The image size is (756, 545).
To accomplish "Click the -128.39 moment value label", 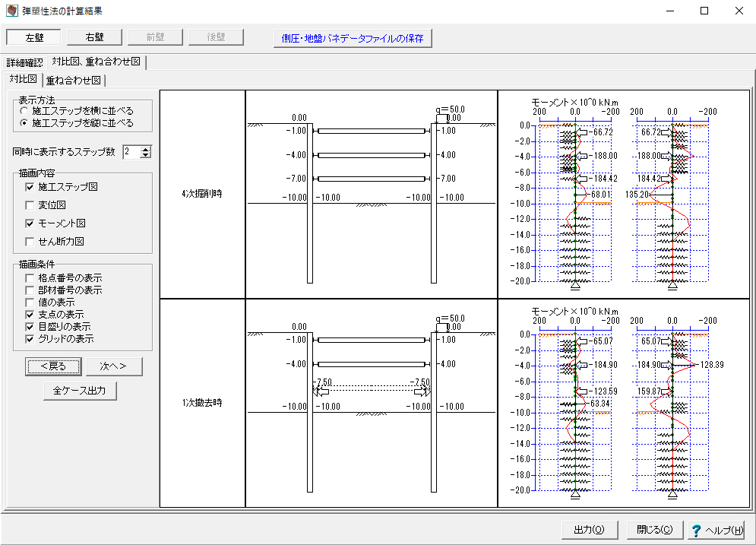I will tap(710, 365).
